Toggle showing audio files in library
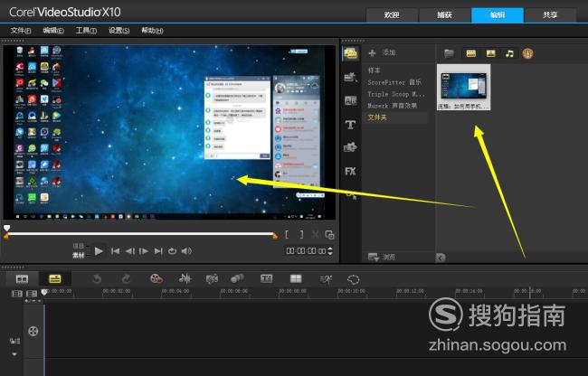The image size is (588, 376). coord(509,53)
